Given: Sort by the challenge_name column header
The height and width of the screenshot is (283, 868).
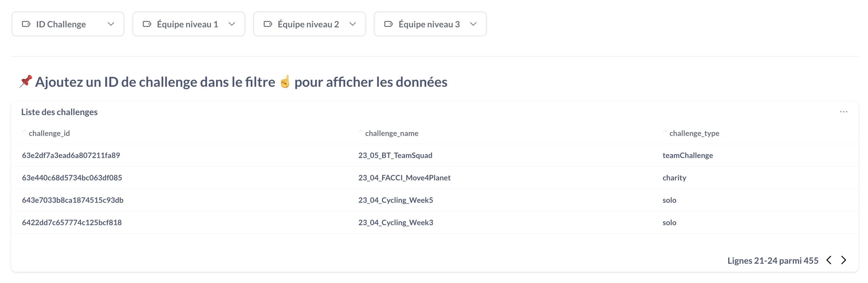Looking at the screenshot, I should point(392,133).
